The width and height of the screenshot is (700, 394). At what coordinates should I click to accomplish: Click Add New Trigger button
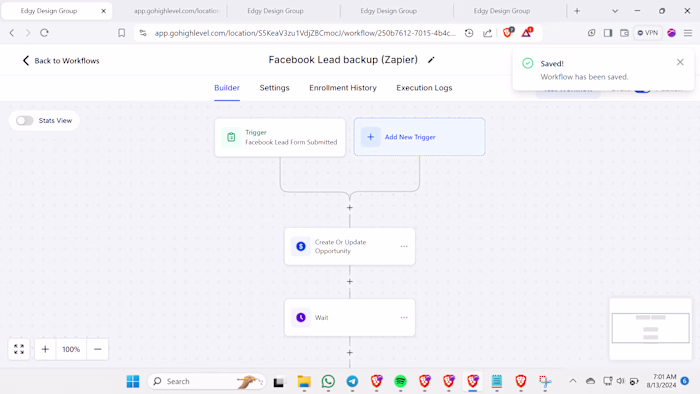coord(419,137)
